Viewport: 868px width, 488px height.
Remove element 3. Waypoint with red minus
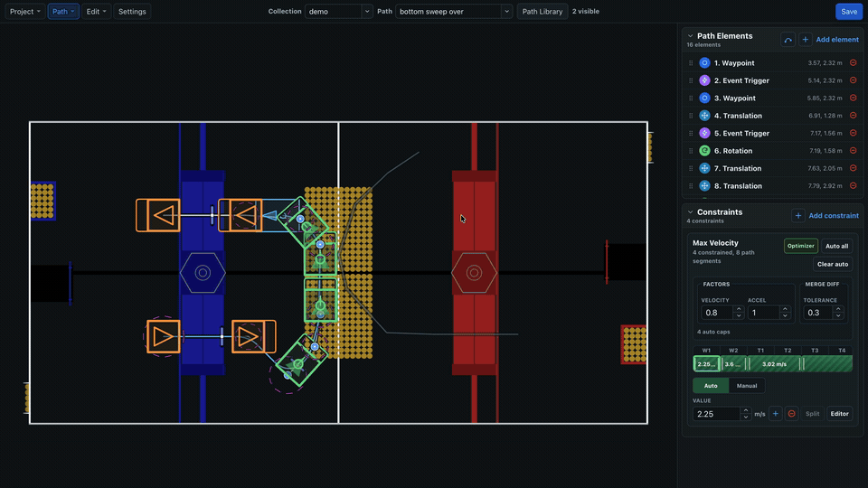click(x=853, y=98)
